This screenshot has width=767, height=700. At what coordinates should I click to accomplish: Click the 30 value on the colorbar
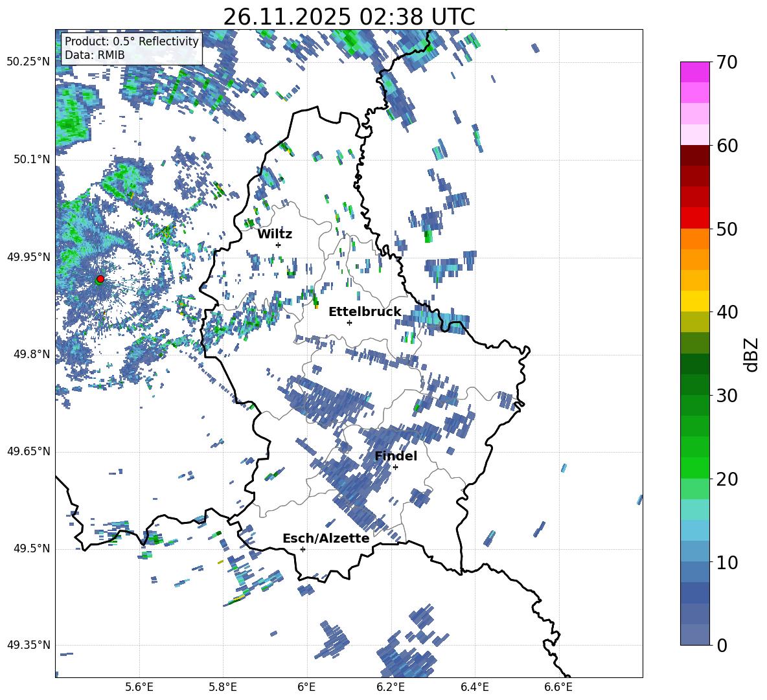tap(727, 395)
